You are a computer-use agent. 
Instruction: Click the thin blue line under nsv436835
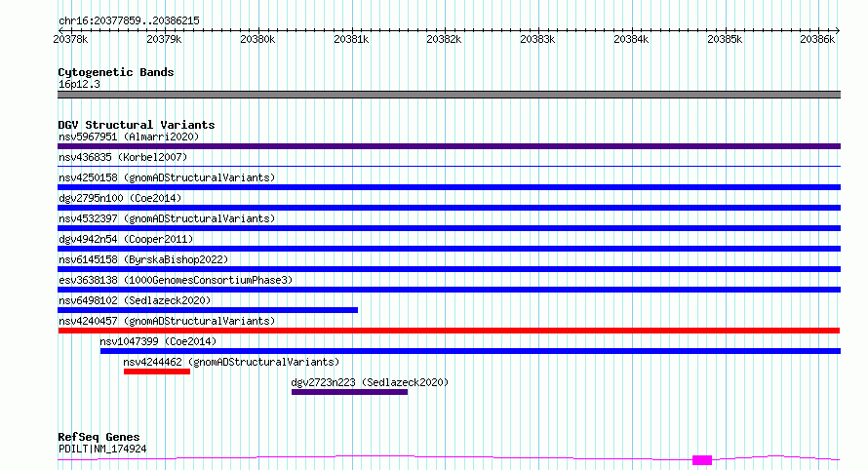[449, 166]
